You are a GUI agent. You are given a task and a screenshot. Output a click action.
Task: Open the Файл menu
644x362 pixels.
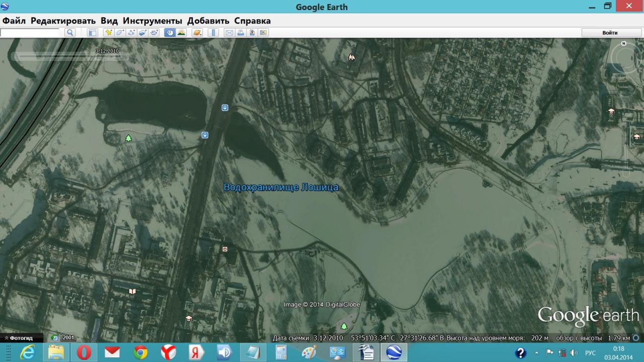(x=14, y=21)
